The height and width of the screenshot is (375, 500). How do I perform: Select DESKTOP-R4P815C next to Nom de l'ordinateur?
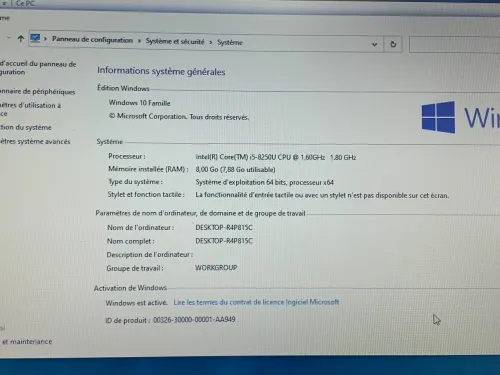224,227
